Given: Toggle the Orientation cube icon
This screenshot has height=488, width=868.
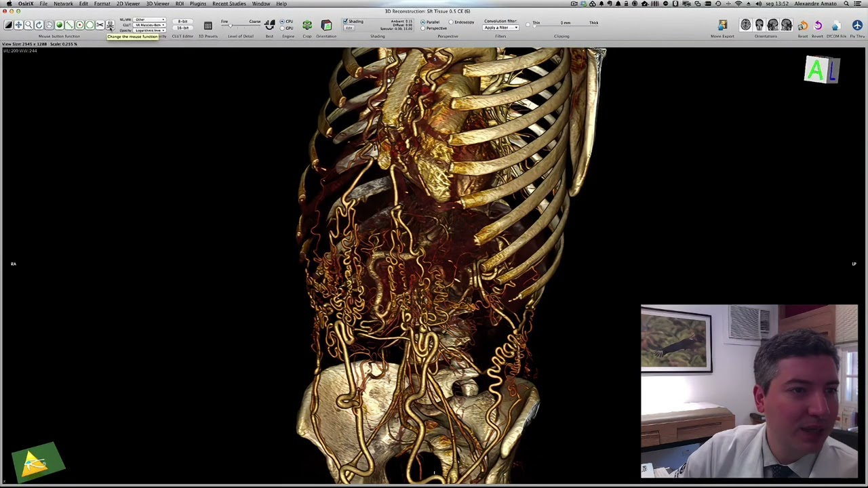Looking at the screenshot, I should (326, 25).
